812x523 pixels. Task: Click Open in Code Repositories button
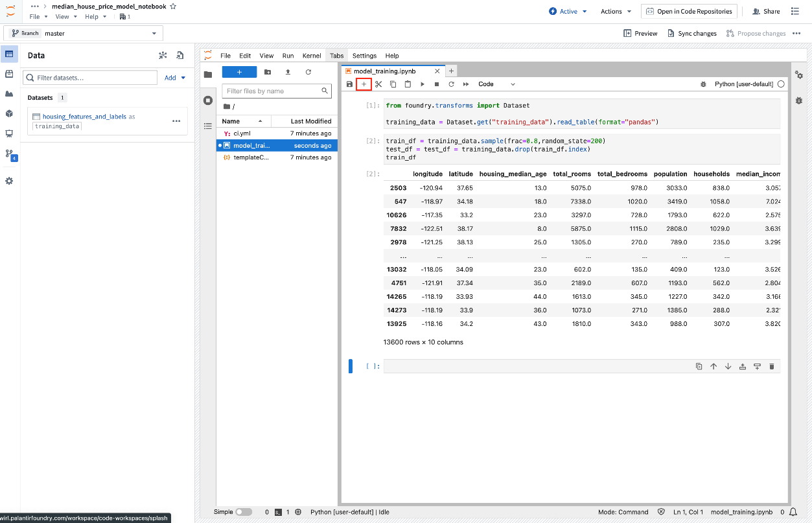(x=690, y=11)
